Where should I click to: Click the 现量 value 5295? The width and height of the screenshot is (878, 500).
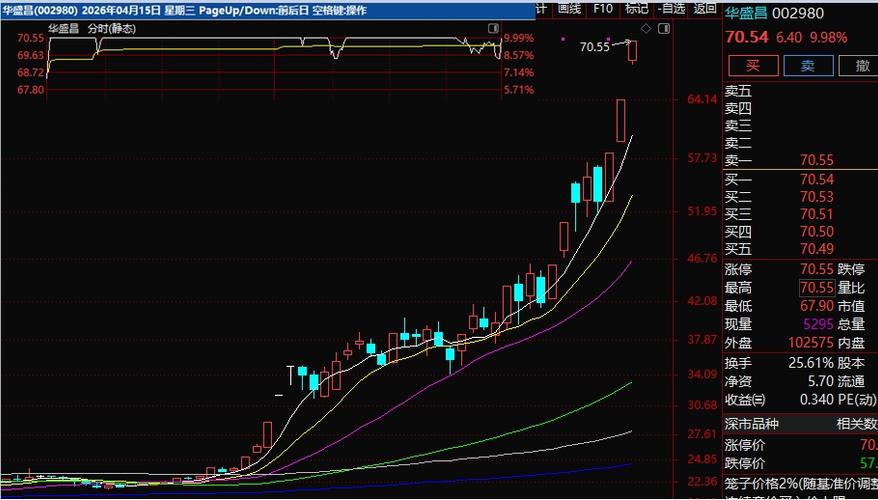[818, 324]
